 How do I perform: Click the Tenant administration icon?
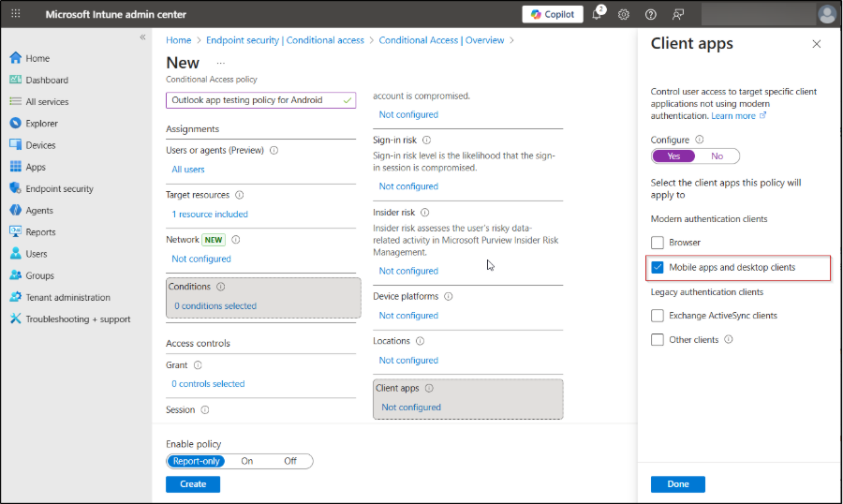(x=16, y=297)
